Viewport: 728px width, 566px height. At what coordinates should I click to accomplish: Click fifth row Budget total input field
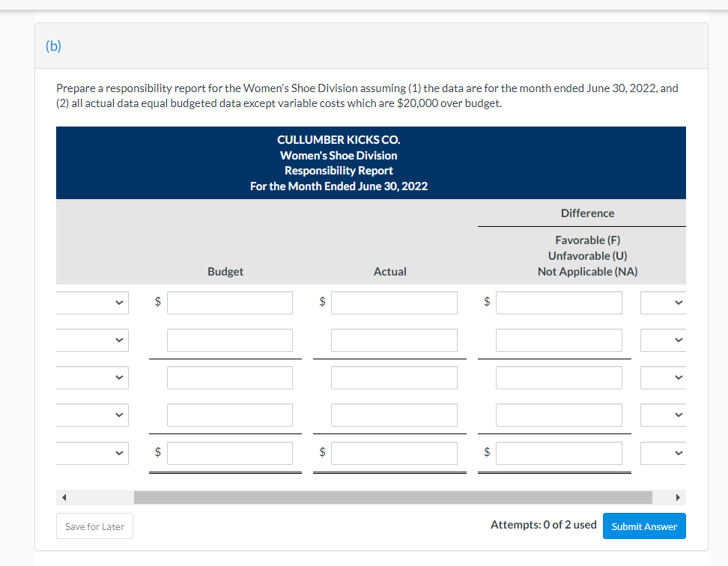click(x=230, y=453)
